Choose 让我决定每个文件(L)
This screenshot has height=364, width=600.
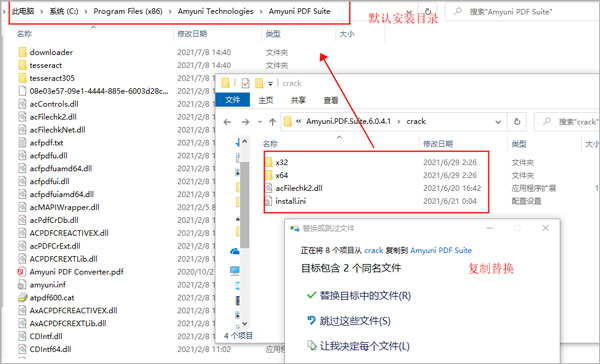tap(365, 346)
